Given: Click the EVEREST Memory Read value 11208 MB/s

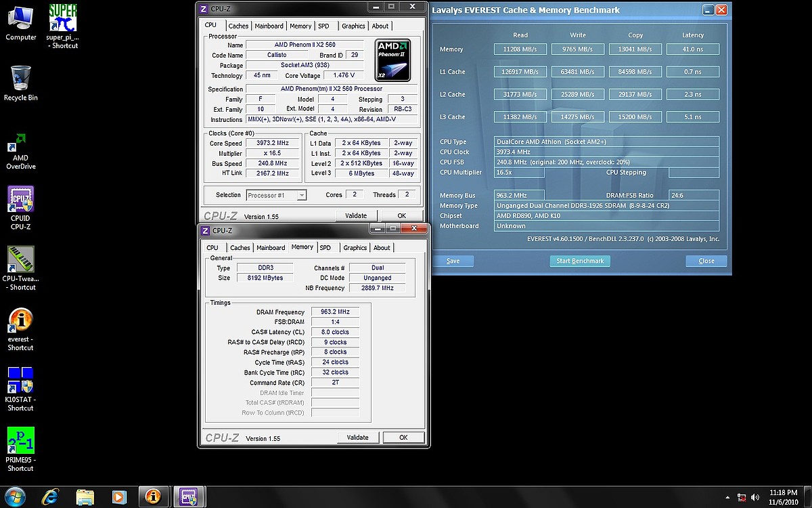Looking at the screenshot, I should pyautogui.click(x=520, y=49).
